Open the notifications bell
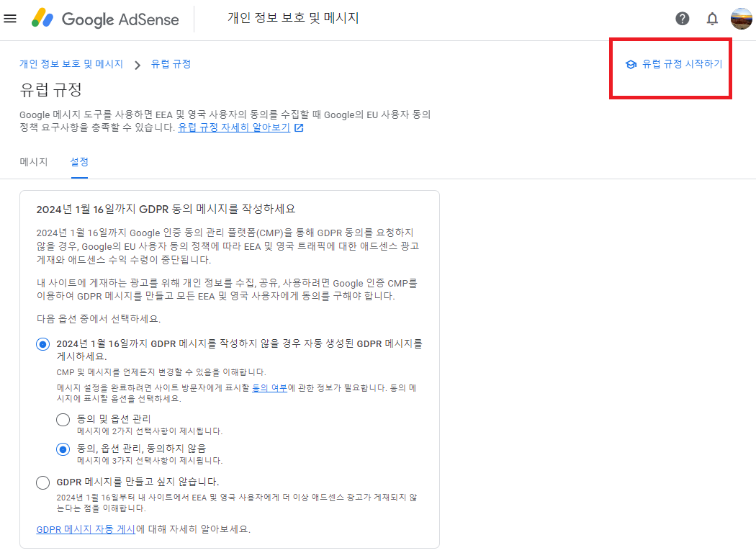The image size is (756, 553). 712,19
